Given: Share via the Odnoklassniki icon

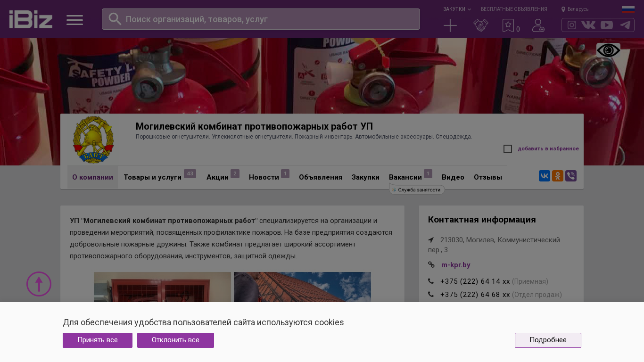Looking at the screenshot, I should 558,176.
